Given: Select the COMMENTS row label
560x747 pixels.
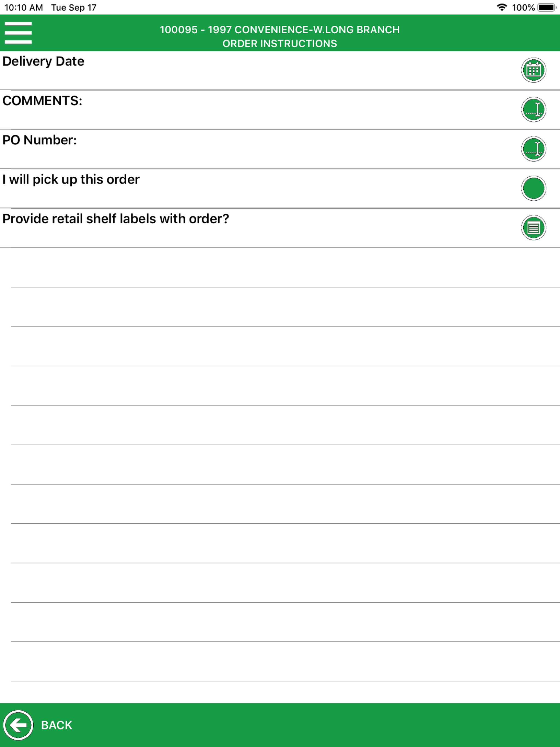Looking at the screenshot, I should (42, 101).
